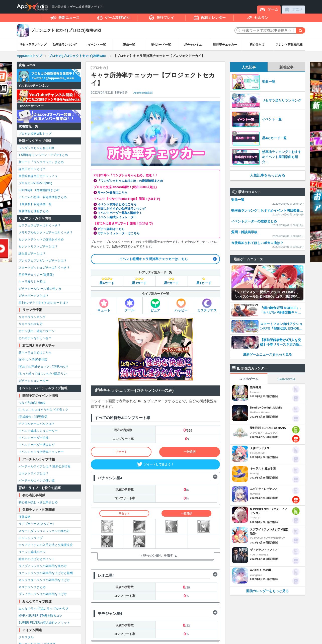322x644 pixels.
Task: Click AppMediaトップ breadcrumb link
Action: [x=30, y=56]
